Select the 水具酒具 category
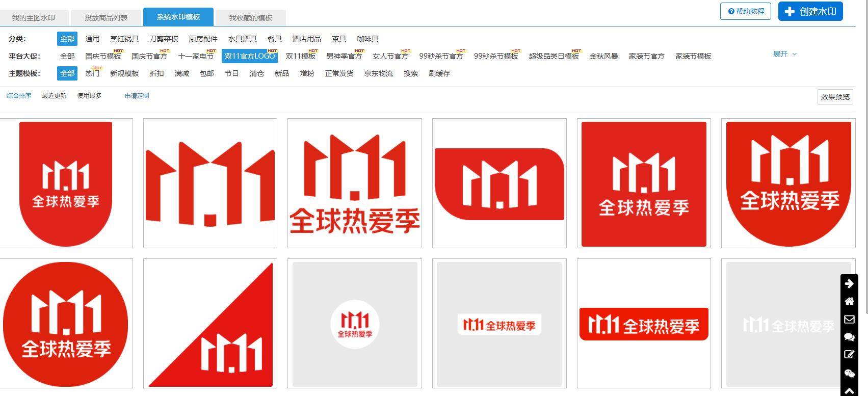 [242, 39]
